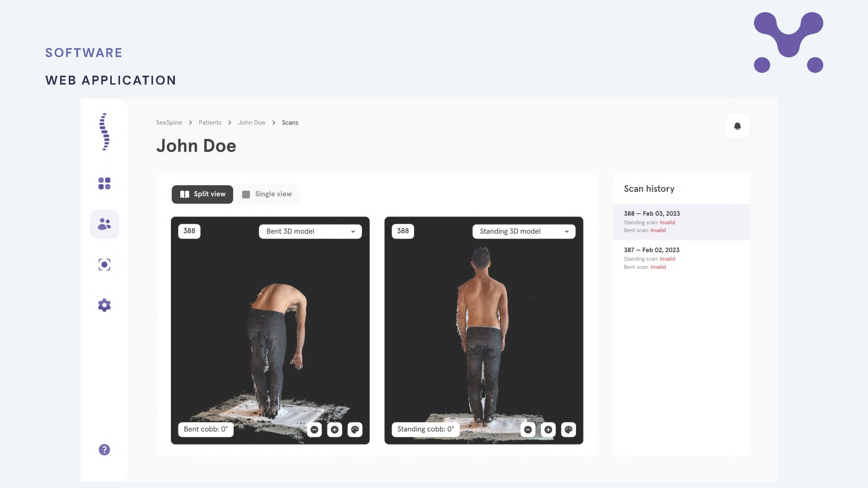Viewport: 868px width, 488px height.
Task: Open the dashboard grid icon in sidebar
Action: pyautogui.click(x=104, y=183)
